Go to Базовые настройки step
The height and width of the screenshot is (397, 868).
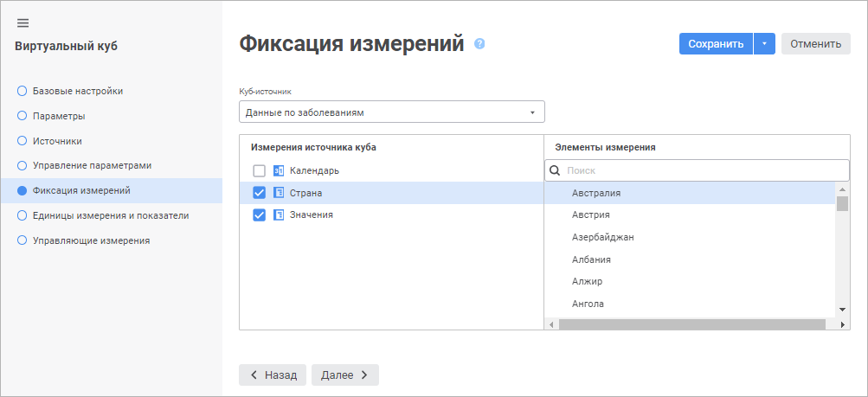click(77, 91)
